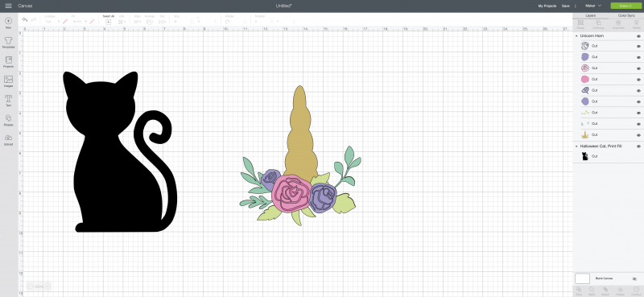Collapse the Halloween Cat, Print Fill group
644x297 pixels.
(576, 146)
